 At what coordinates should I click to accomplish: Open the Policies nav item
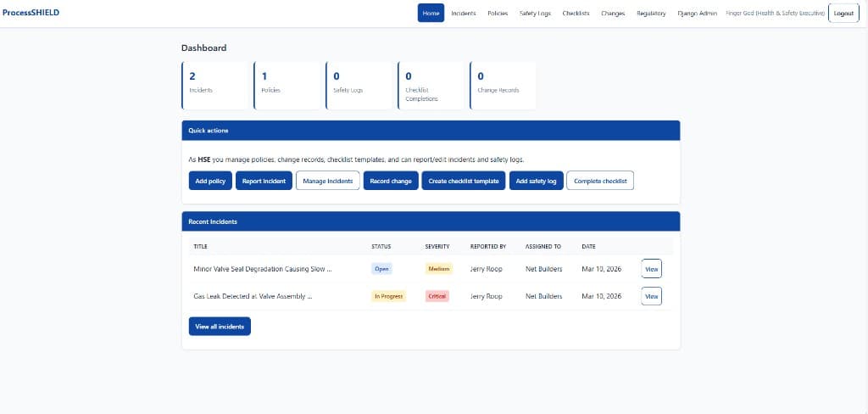[x=498, y=14]
